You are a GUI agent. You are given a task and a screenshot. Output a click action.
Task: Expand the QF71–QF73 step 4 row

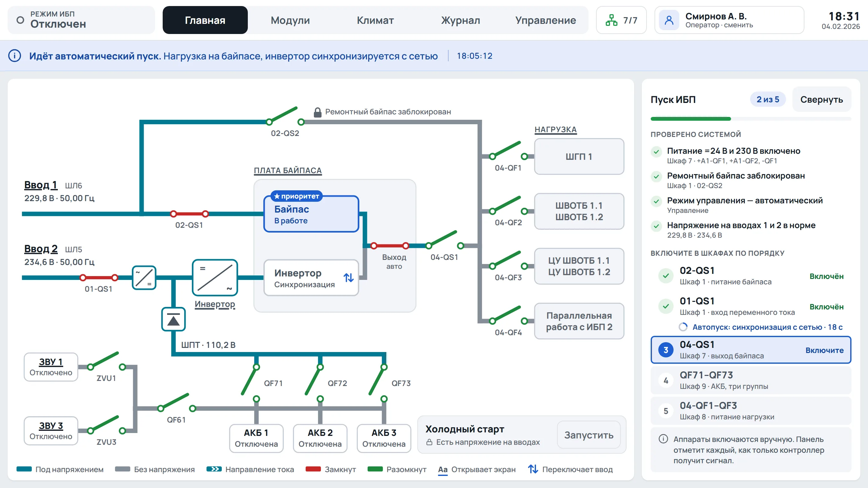[x=751, y=380]
